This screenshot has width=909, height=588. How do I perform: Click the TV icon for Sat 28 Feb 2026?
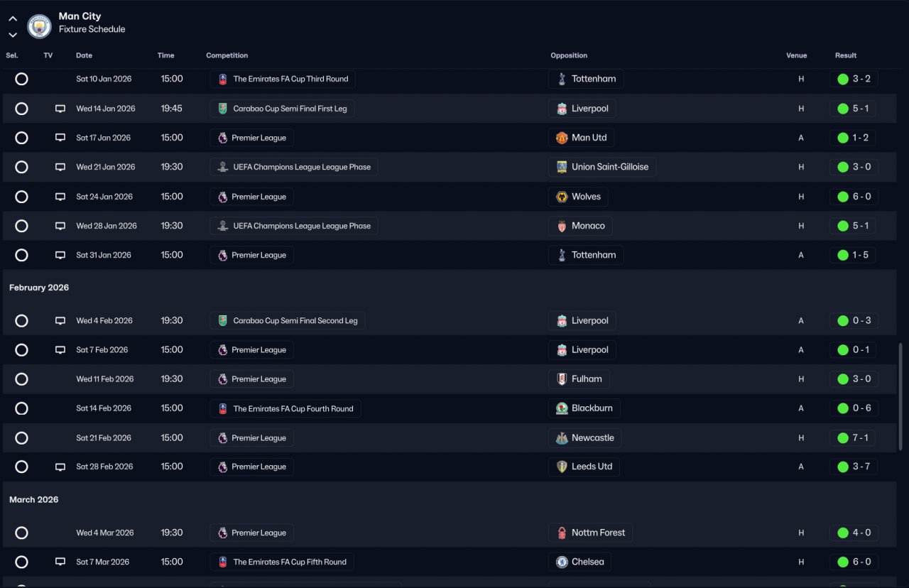point(60,467)
